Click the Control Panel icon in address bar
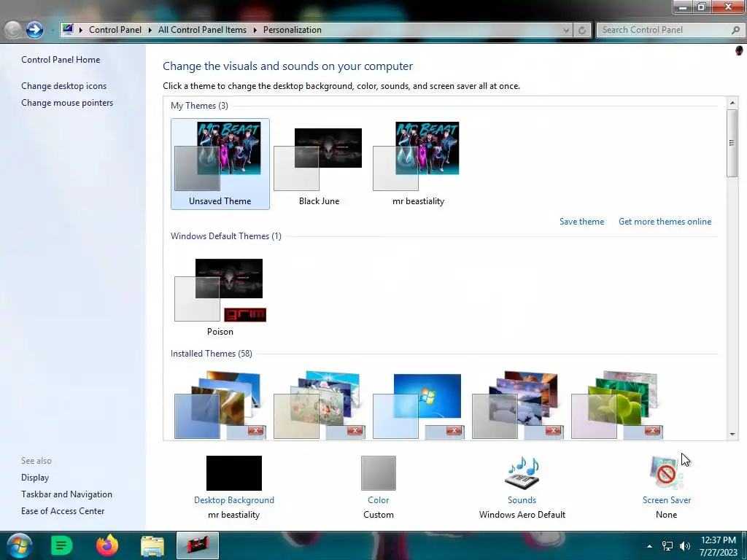 click(68, 29)
